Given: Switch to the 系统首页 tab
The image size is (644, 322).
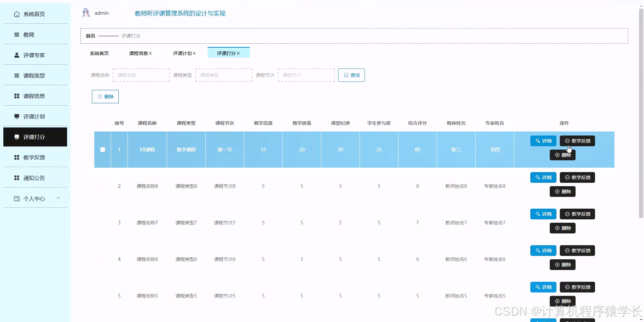Looking at the screenshot, I should (99, 53).
